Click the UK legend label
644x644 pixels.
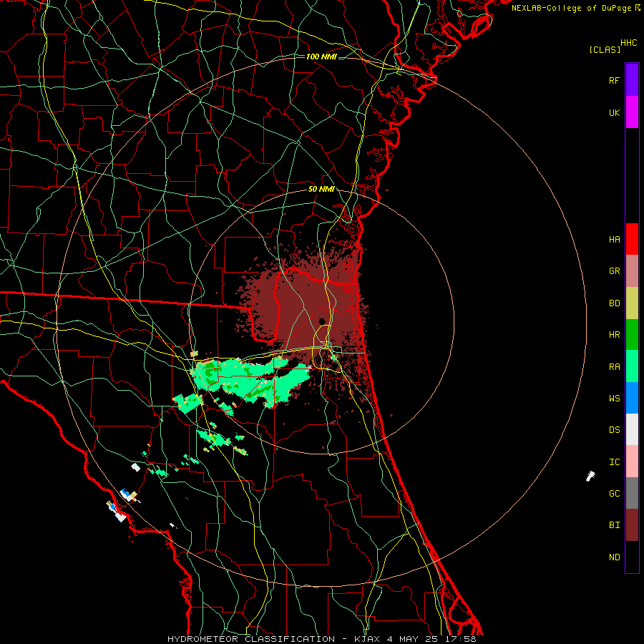614,113
